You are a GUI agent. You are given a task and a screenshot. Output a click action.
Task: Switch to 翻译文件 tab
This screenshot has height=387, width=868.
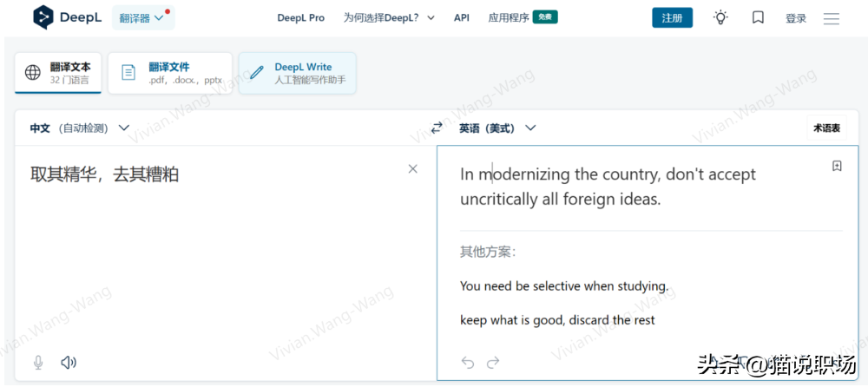tap(170, 73)
